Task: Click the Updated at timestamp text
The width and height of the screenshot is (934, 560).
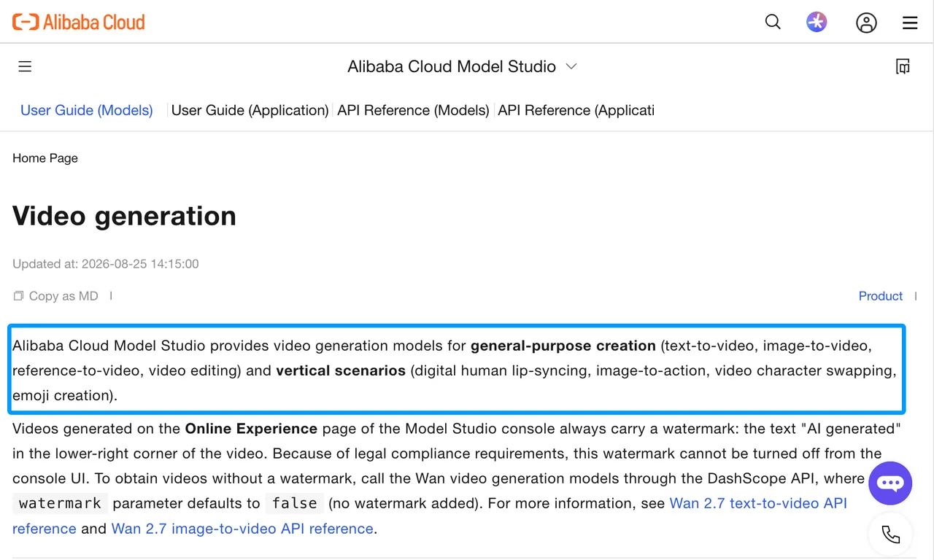Action: pyautogui.click(x=106, y=264)
